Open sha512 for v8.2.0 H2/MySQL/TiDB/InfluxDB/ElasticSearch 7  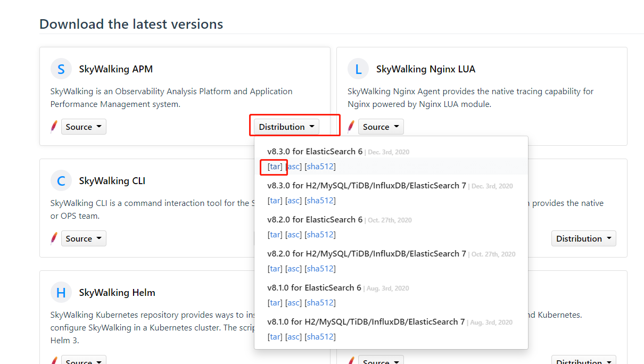coord(320,269)
